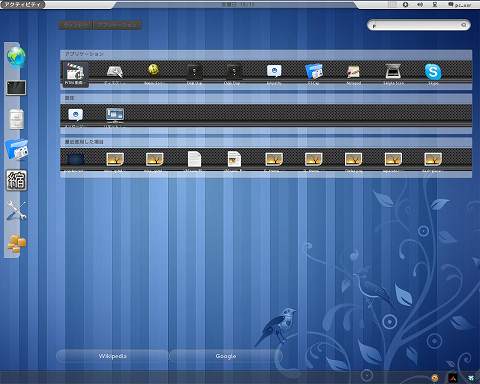Image resolution: width=480 pixels, height=384 pixels.
Task: Search the web with the Google button
Action: click(x=226, y=356)
